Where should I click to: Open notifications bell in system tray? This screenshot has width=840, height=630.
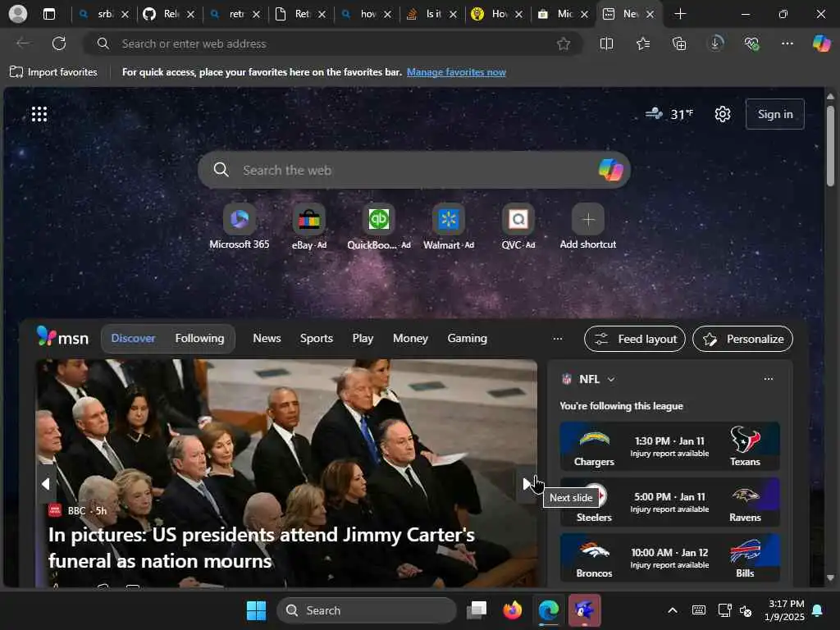[818, 610]
